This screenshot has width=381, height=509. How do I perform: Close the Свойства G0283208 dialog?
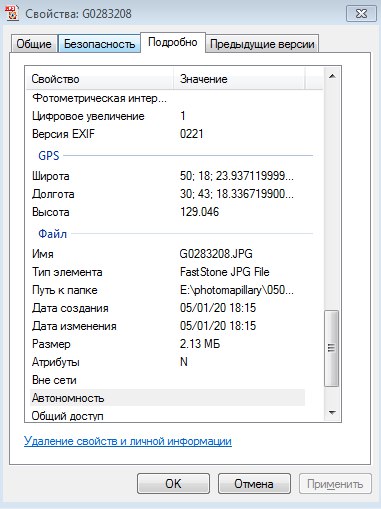[361, 14]
